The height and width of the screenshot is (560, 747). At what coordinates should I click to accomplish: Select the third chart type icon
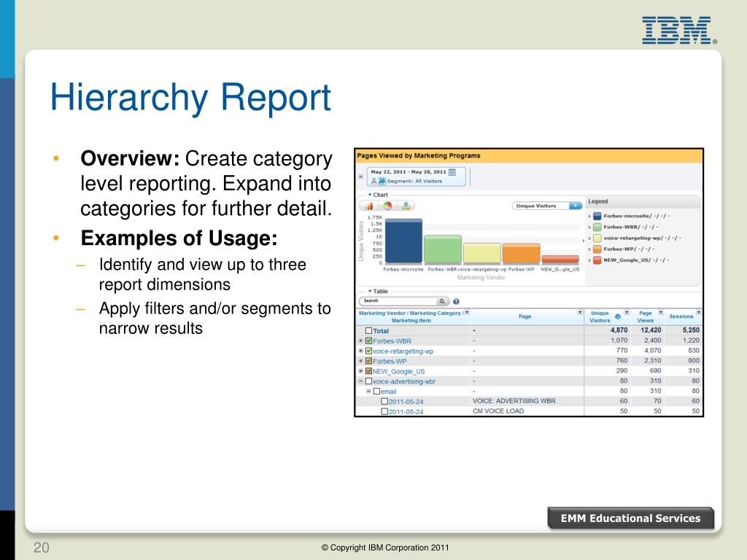[406, 206]
